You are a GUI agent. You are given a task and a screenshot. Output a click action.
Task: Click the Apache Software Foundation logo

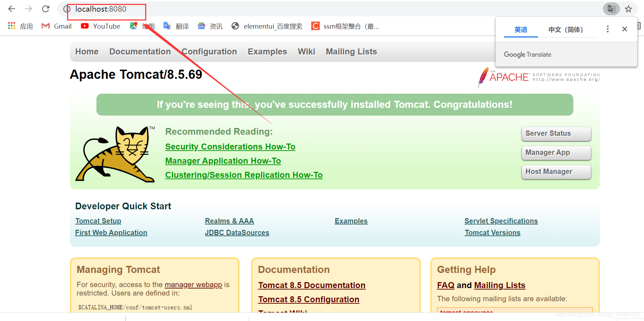539,77
